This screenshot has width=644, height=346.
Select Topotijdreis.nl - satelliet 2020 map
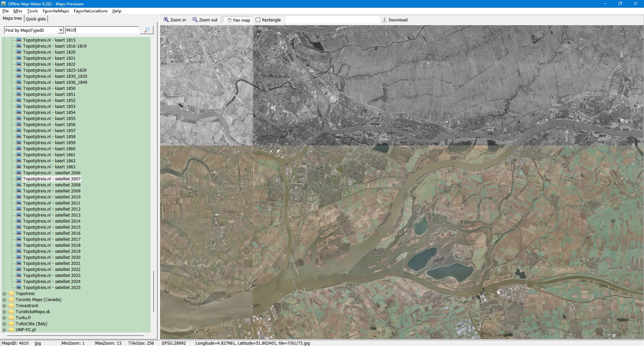(x=52, y=257)
